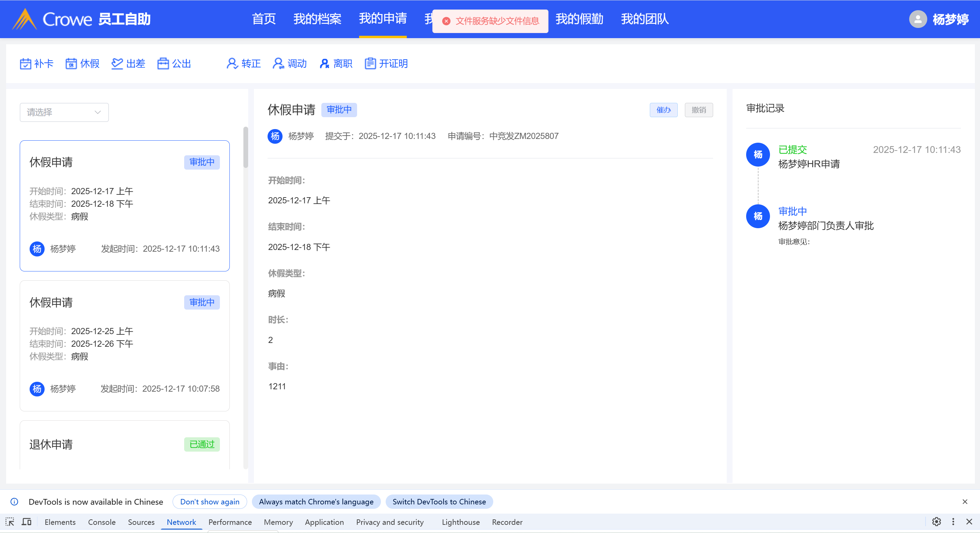Viewport: 980px width, 533px height.
Task: Click the 撤销 button
Action: click(698, 110)
